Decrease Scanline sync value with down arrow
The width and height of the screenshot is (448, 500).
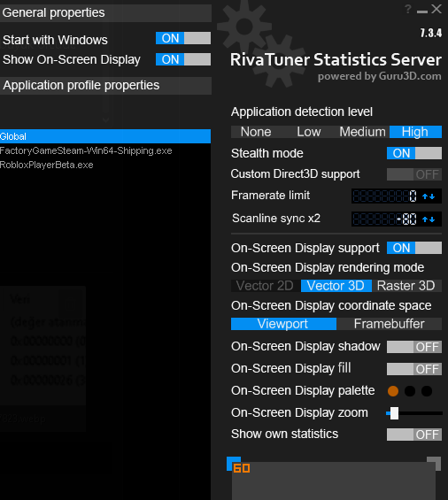point(432,219)
